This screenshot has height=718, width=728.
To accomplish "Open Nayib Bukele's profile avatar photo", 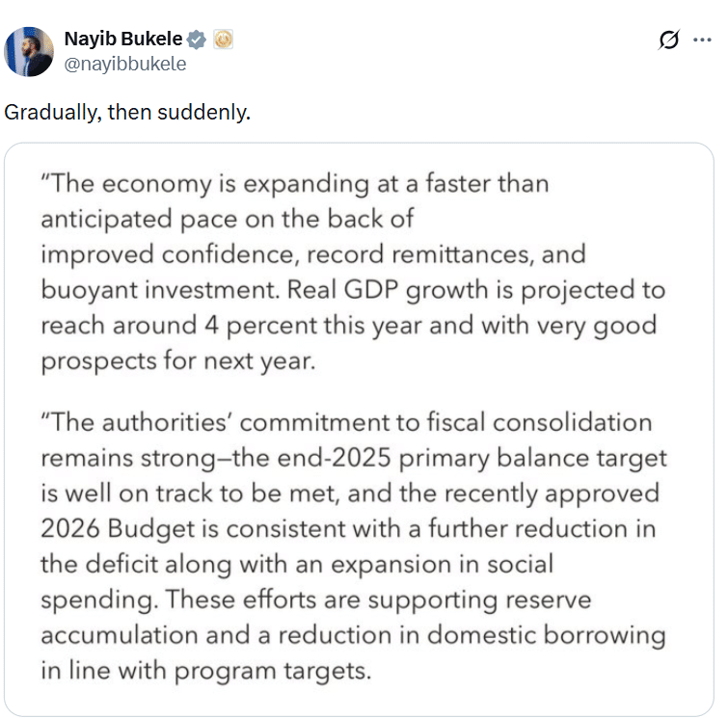I will coord(29,52).
